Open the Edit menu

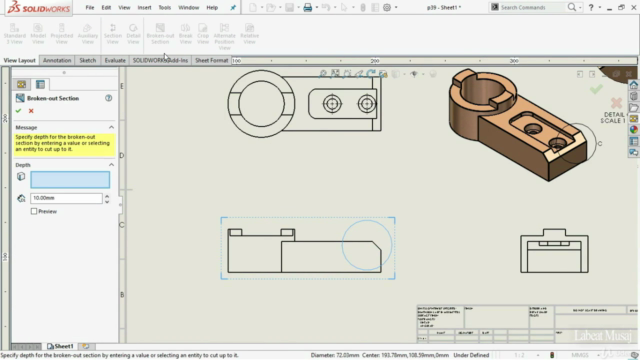tap(106, 7)
